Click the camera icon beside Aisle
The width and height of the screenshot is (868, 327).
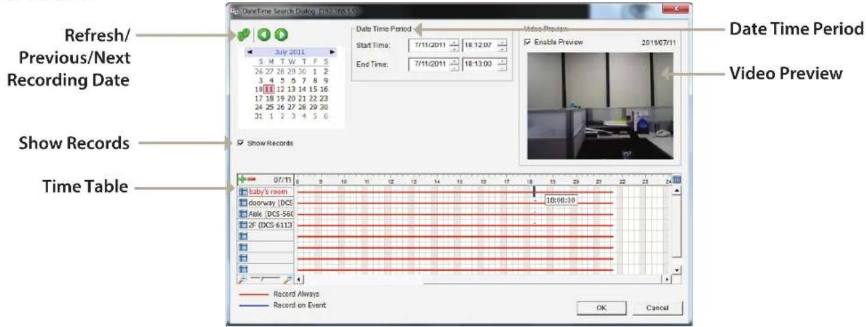tap(244, 214)
